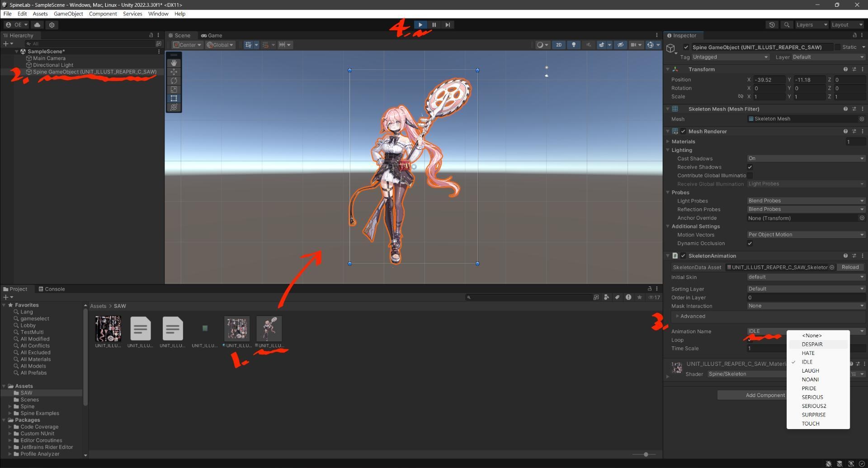This screenshot has height=468, width=868.
Task: Open Undo History from the top-right icon
Action: [x=772, y=24]
